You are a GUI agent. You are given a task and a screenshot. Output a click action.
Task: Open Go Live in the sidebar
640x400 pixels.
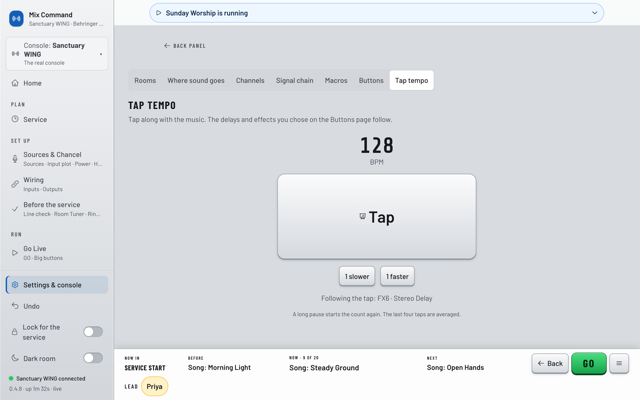pyautogui.click(x=57, y=253)
